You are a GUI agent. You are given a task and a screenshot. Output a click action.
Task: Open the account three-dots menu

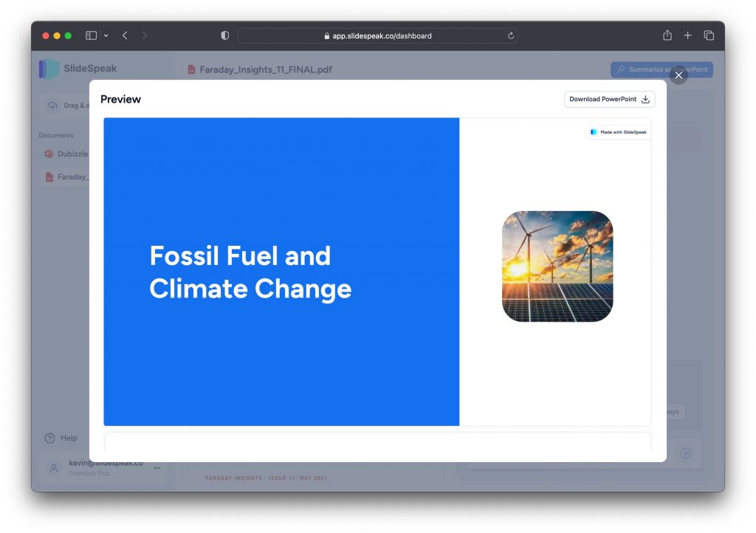pos(157,468)
